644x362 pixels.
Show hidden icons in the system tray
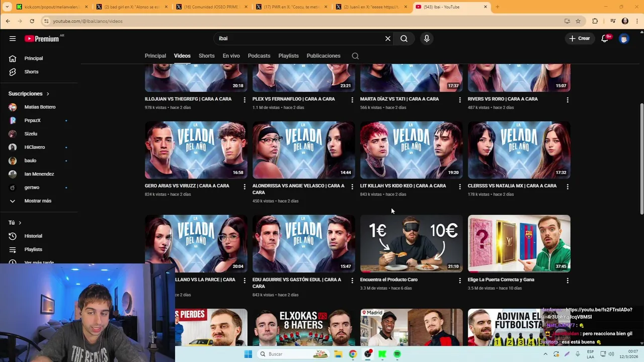pos(545,354)
